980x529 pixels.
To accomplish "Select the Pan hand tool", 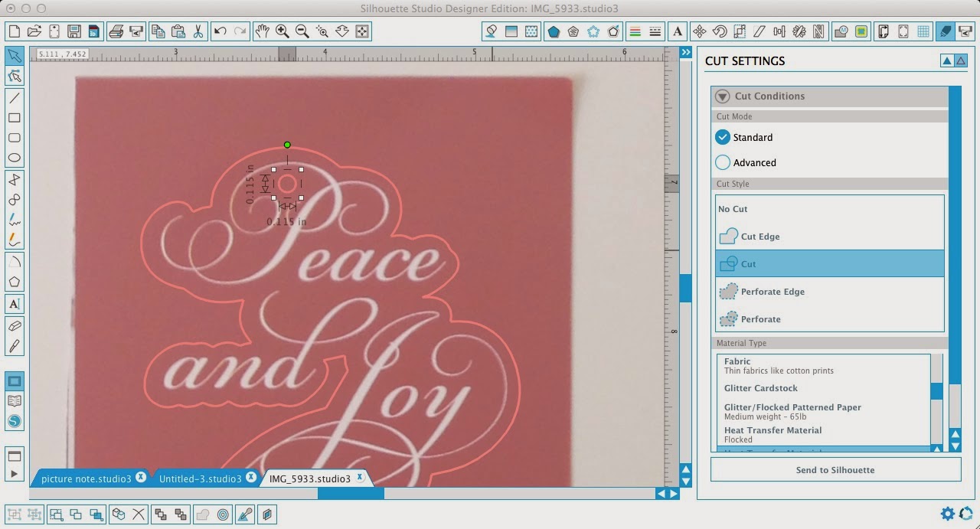I will [x=263, y=31].
